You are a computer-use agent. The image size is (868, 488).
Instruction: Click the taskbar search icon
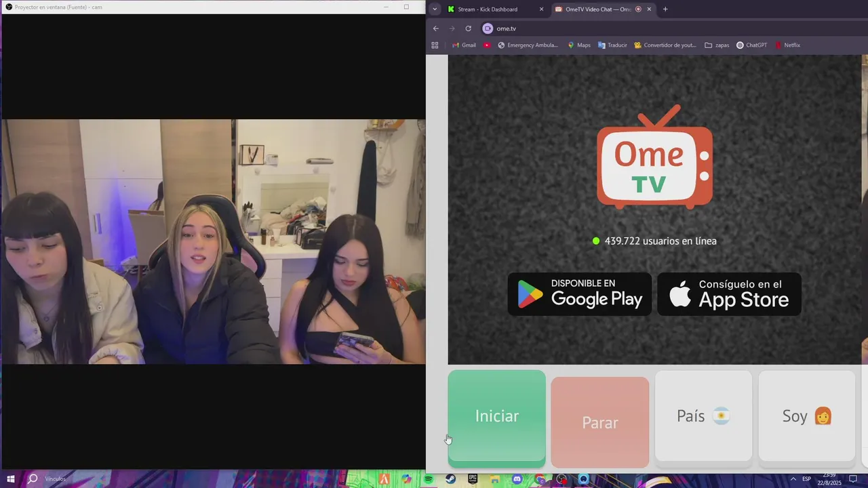(32, 479)
